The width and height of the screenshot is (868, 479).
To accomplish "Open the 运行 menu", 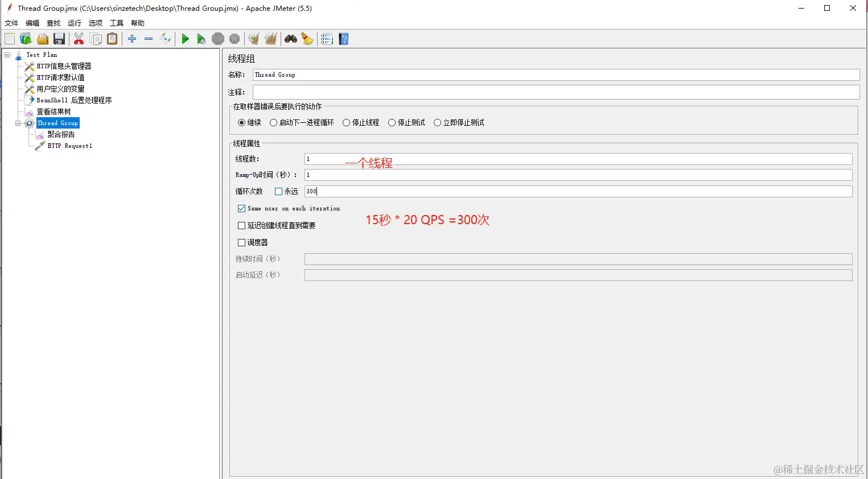I will [x=75, y=23].
